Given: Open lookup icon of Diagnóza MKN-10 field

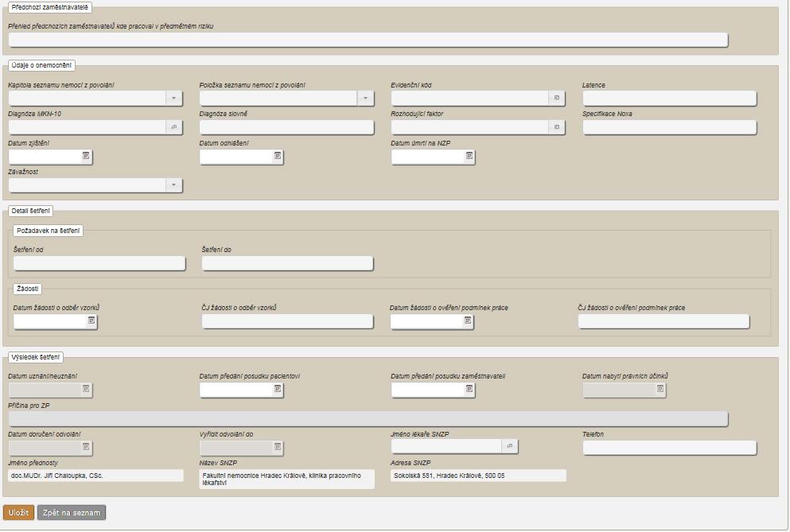Looking at the screenshot, I should coord(173,127).
